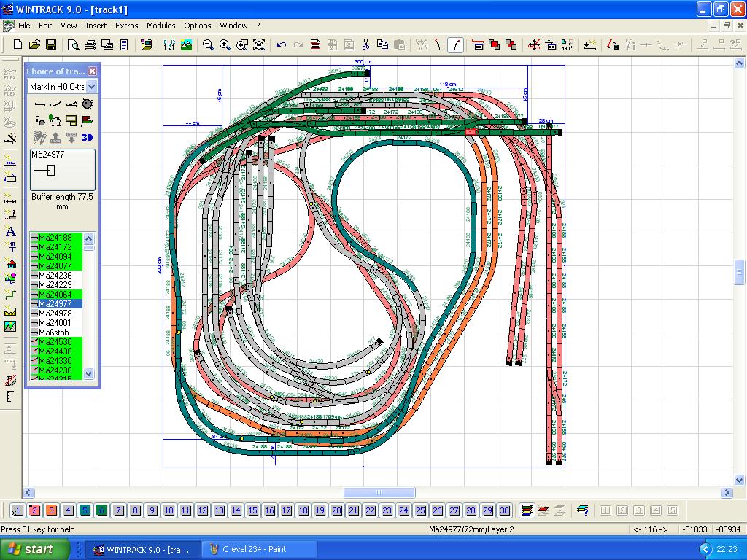Open the Insert menu

[96, 26]
